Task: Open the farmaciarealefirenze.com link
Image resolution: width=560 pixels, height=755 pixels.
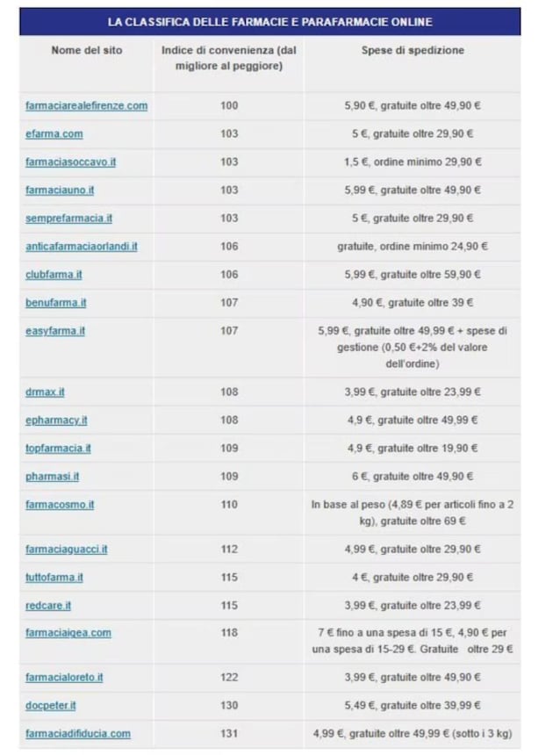Action: [86, 105]
